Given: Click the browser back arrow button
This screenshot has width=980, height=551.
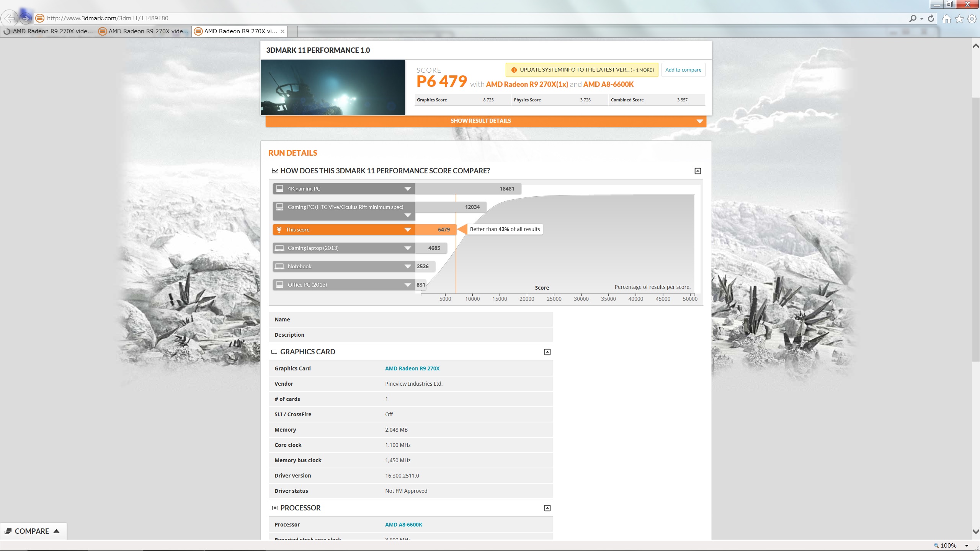Looking at the screenshot, I should 9,18.
